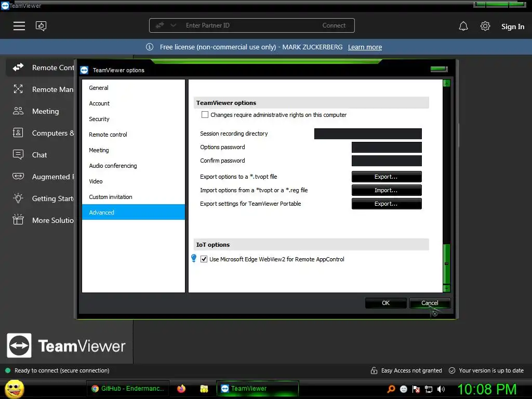This screenshot has height=399, width=532.
Task: Click version up to date check icon
Action: 452,370
